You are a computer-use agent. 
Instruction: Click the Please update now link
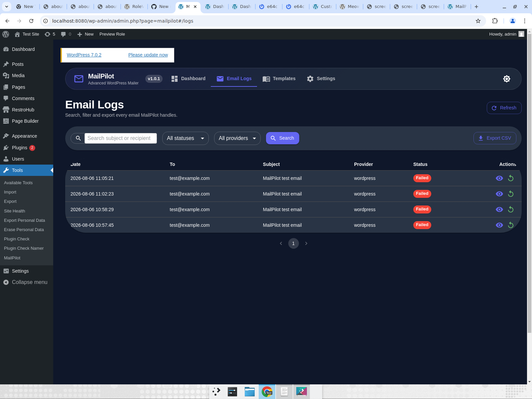click(x=148, y=55)
